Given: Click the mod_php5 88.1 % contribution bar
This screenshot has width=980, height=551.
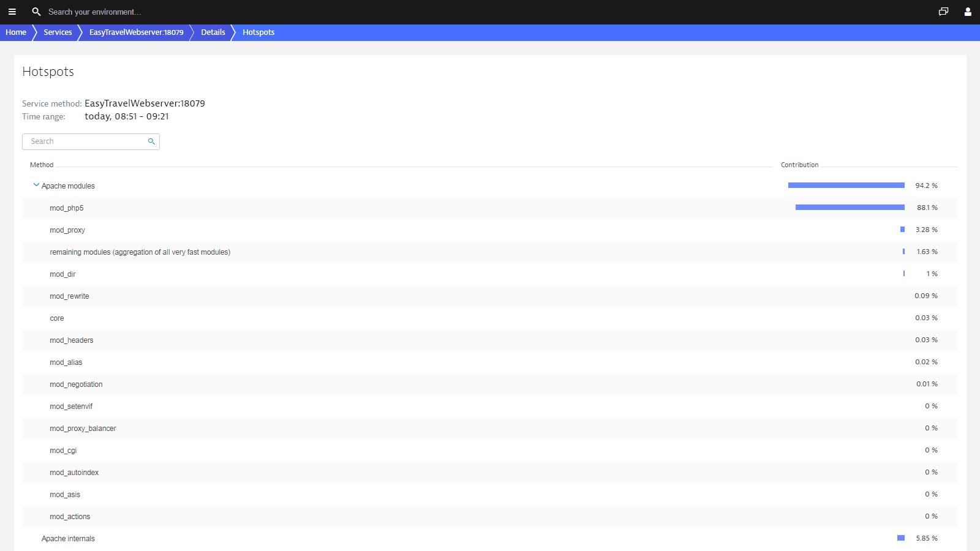Looking at the screenshot, I should point(850,207).
